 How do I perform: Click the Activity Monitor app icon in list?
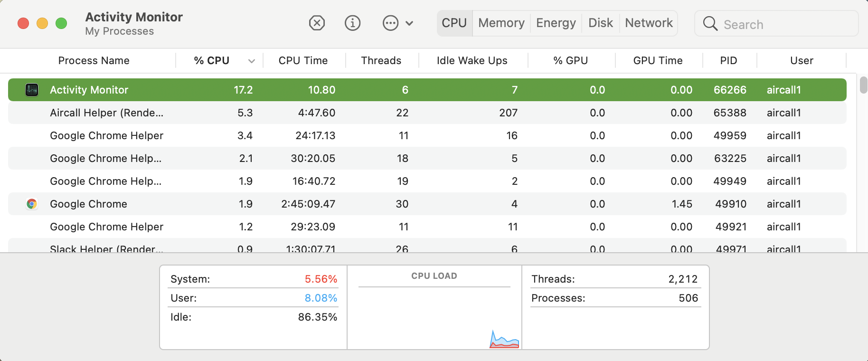[32, 90]
